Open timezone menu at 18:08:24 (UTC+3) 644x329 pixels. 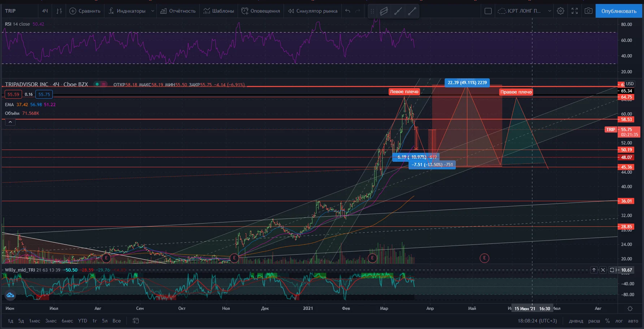pos(537,321)
